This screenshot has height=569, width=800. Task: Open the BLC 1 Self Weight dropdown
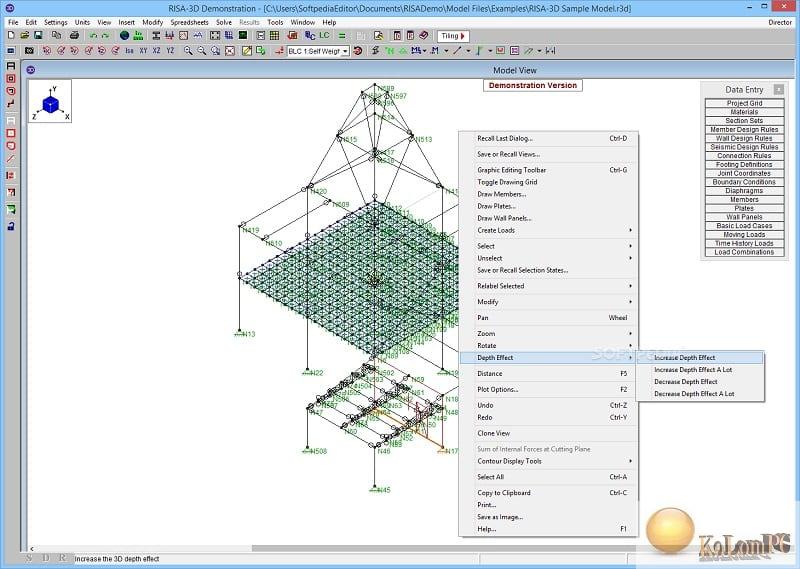tap(345, 51)
